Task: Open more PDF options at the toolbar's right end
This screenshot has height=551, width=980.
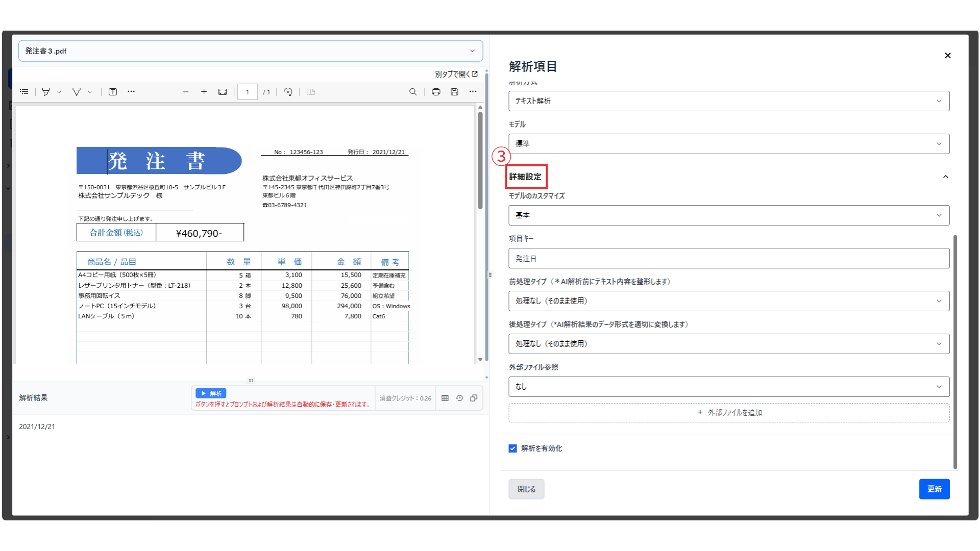Action: point(473,92)
